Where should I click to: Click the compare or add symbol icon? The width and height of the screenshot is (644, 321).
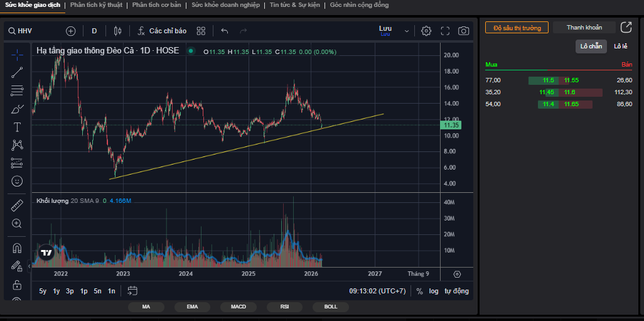coord(71,31)
